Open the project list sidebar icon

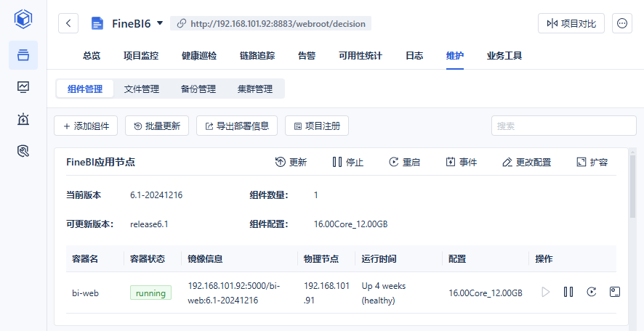[23, 55]
